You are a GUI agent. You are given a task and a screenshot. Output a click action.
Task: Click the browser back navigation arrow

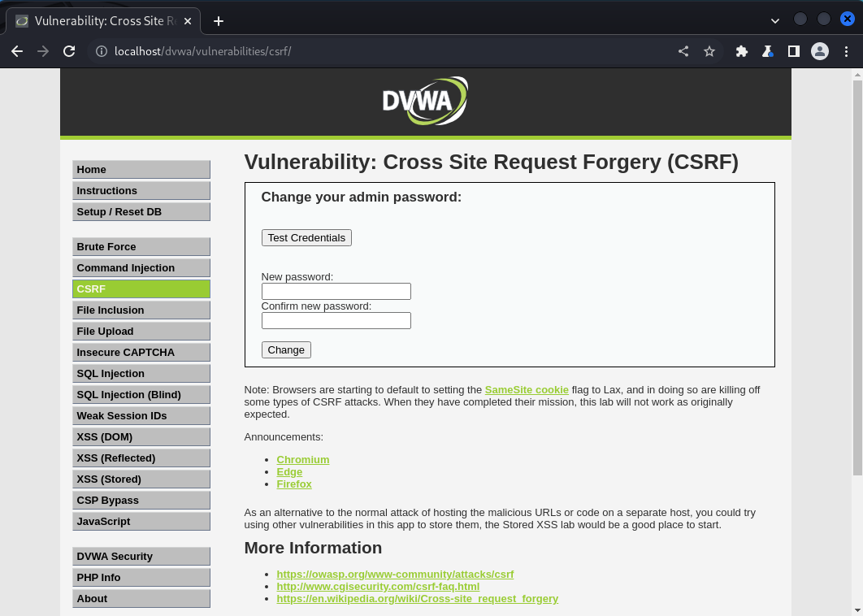[17, 50]
